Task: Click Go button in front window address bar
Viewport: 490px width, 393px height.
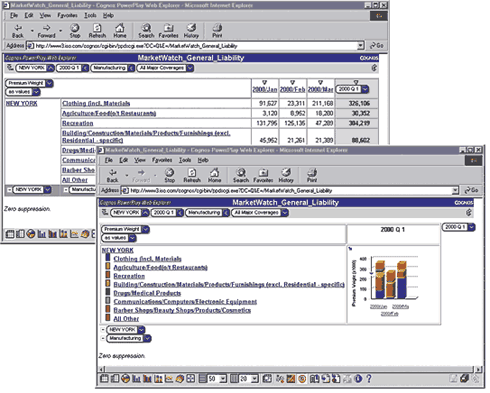Action: (x=472, y=190)
